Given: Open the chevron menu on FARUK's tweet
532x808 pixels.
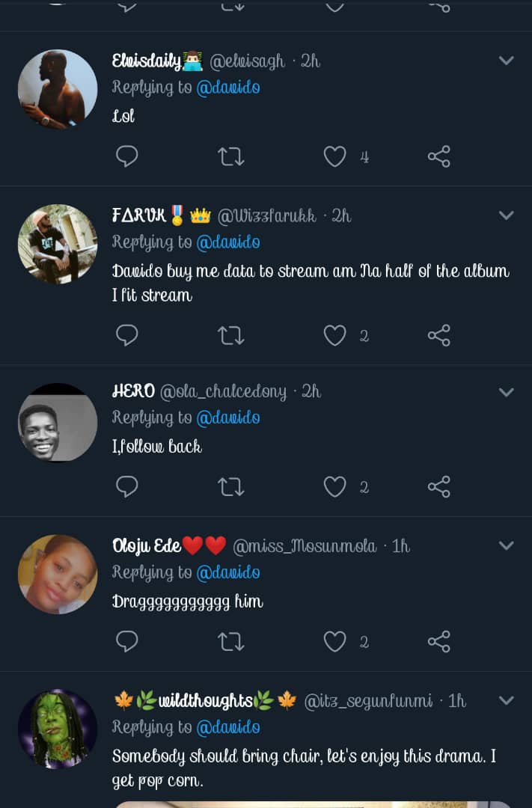Looking at the screenshot, I should [x=507, y=215].
